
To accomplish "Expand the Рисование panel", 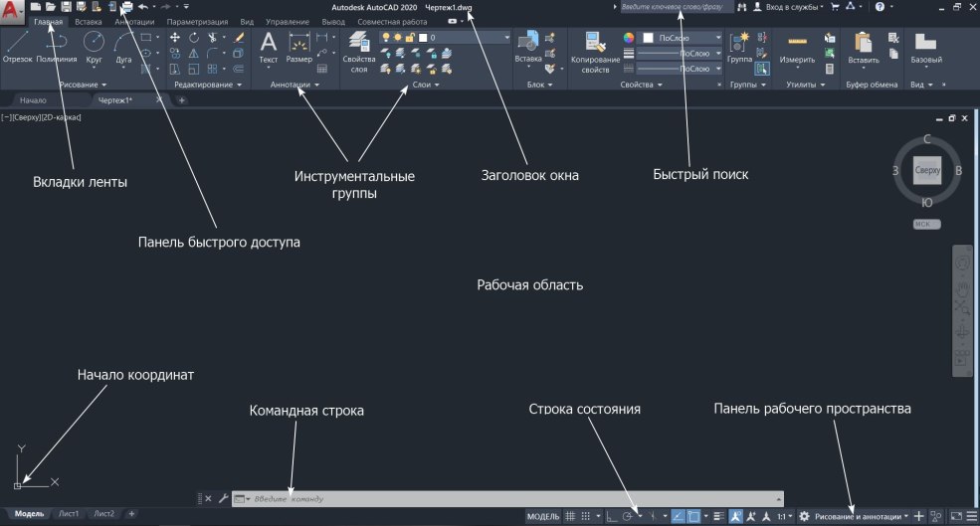I will pyautogui.click(x=83, y=85).
